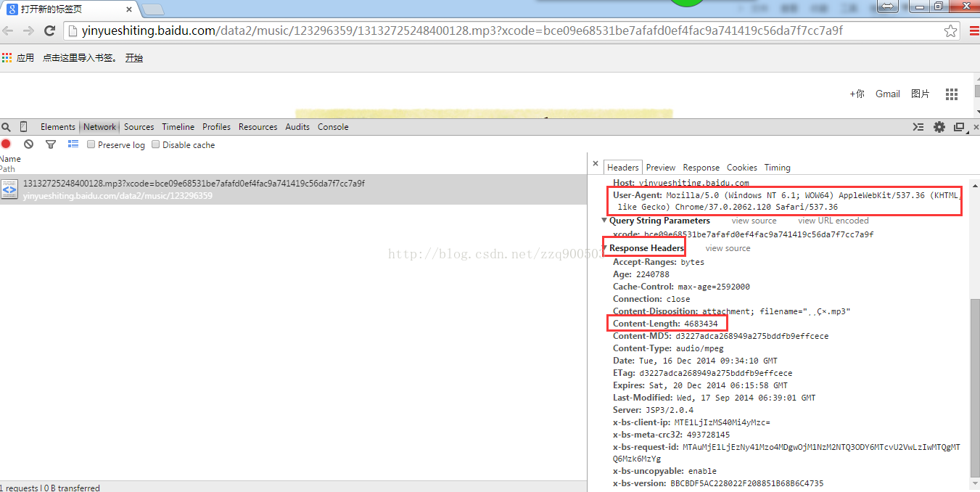The height and width of the screenshot is (492, 980).
Task: Open the Console panel tab
Action: [333, 127]
